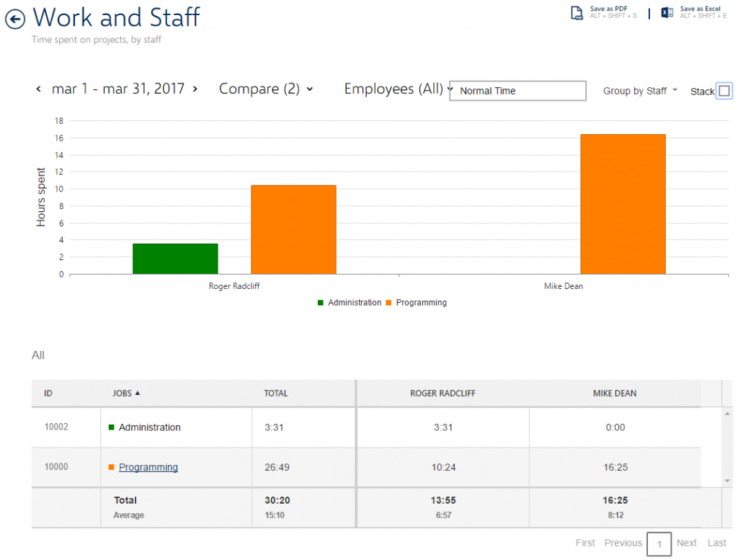Click Roger Radcliff's total 13:55
The image size is (738, 560).
tap(443, 500)
